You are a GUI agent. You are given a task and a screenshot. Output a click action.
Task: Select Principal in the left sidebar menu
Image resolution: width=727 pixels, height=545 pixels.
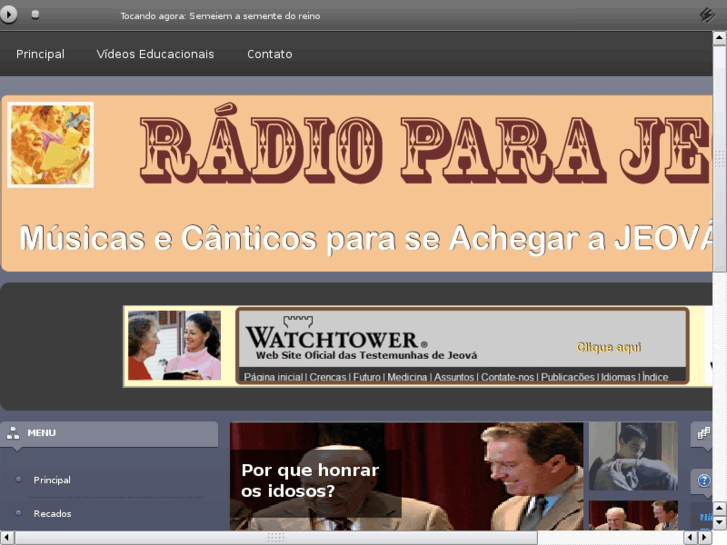pos(52,480)
